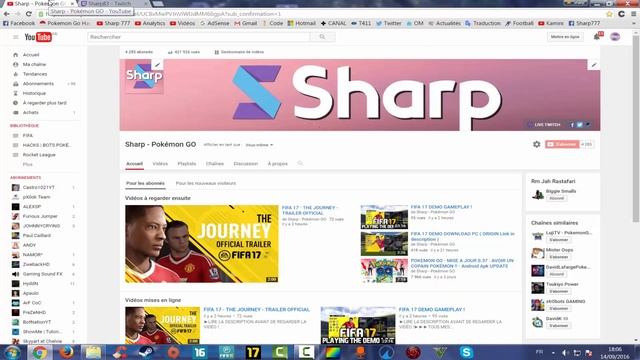Screen dimensions: 640x360
Task: Open Pokemon Go bookmark in bar
Action: click(x=65, y=23)
